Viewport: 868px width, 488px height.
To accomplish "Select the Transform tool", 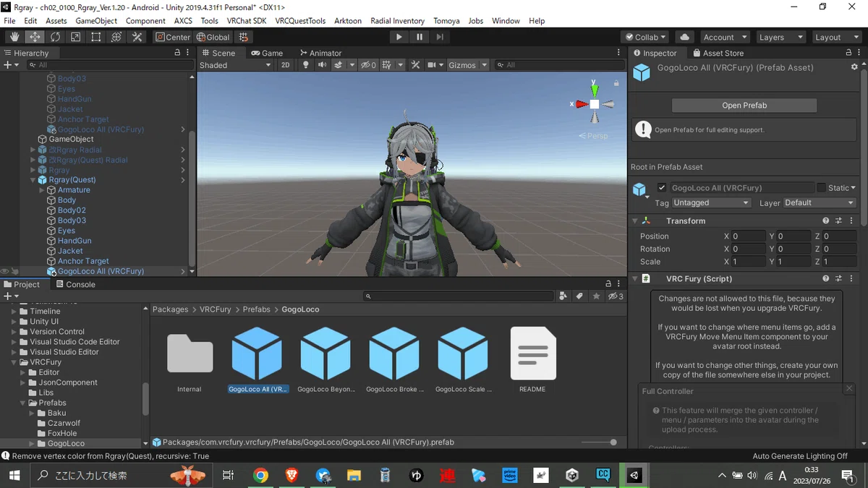I will click(116, 37).
